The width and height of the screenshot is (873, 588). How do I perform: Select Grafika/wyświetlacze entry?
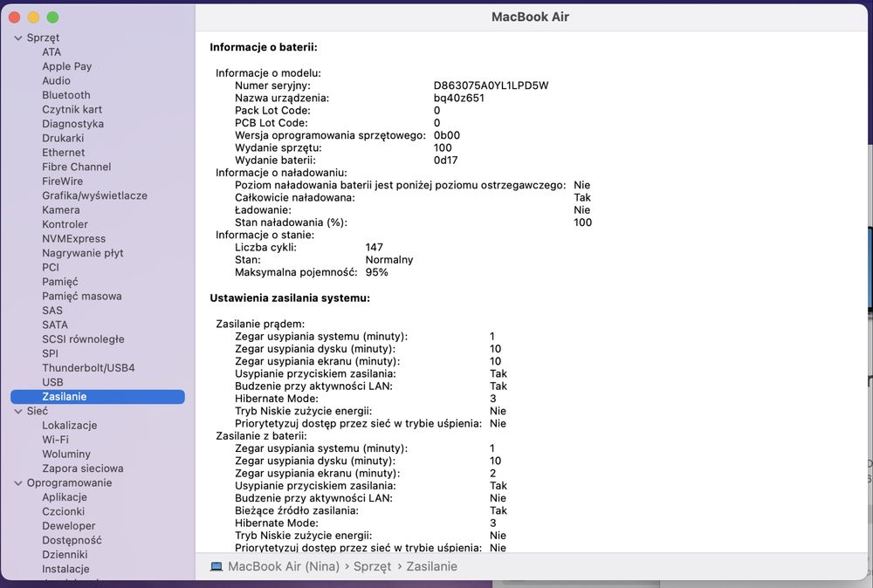[x=94, y=195]
